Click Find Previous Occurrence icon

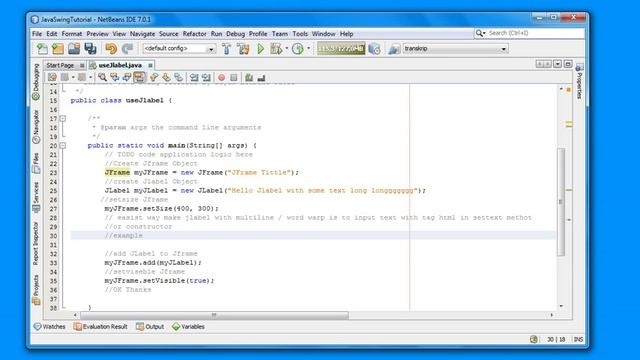tap(115, 77)
